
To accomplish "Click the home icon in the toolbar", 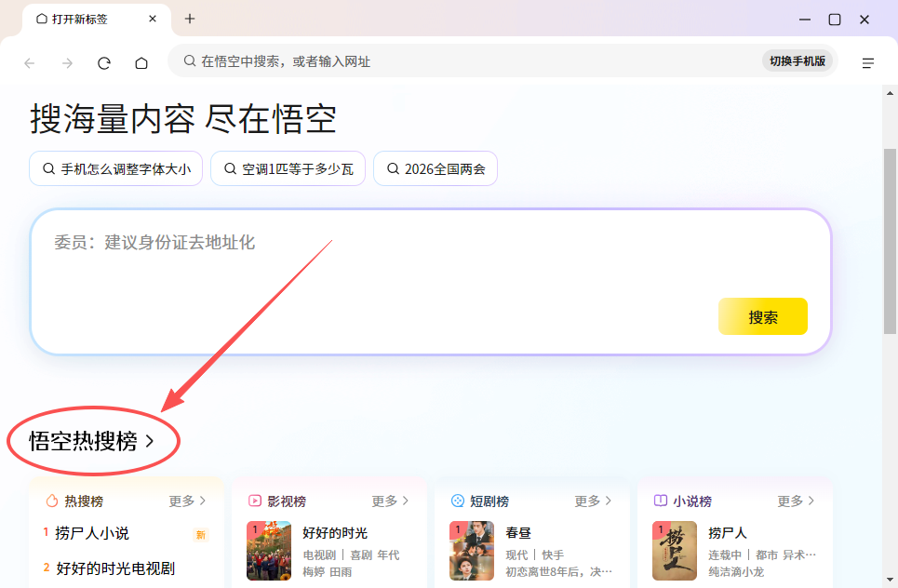I will click(x=140, y=62).
